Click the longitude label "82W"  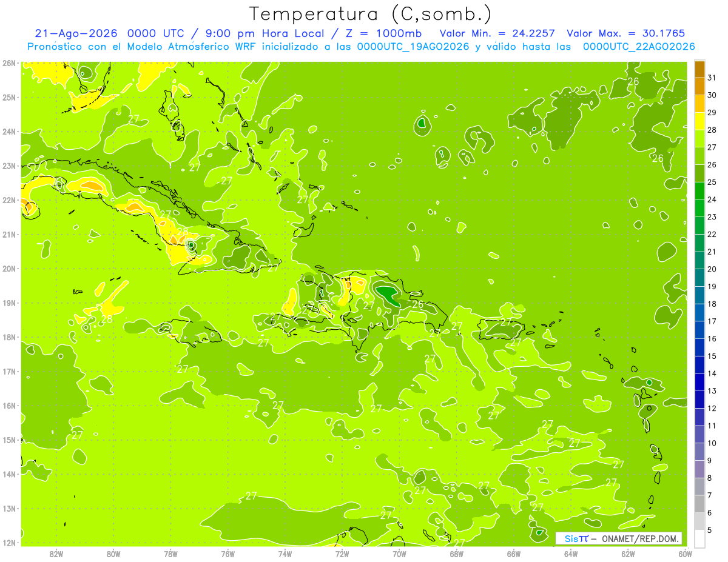[56, 553]
